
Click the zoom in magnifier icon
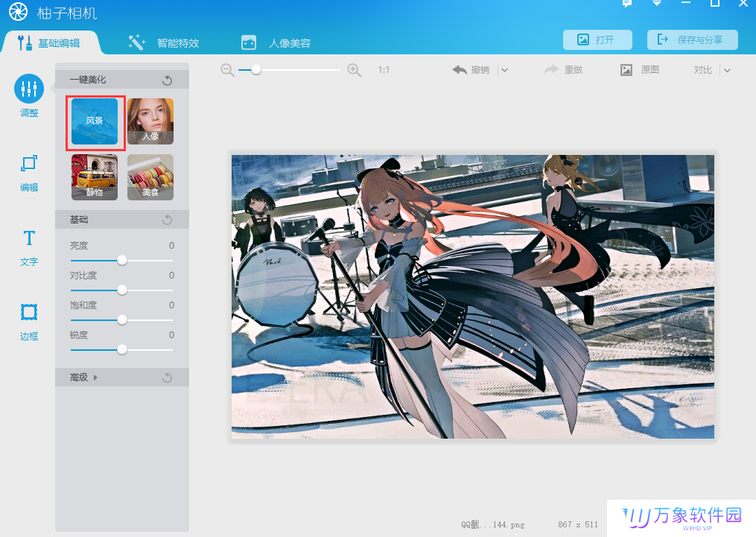click(x=355, y=70)
